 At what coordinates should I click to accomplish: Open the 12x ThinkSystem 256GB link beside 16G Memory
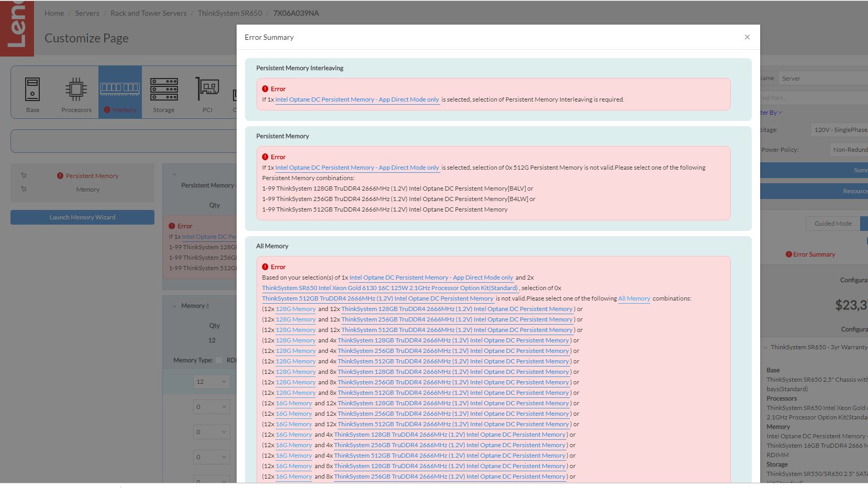(x=453, y=414)
